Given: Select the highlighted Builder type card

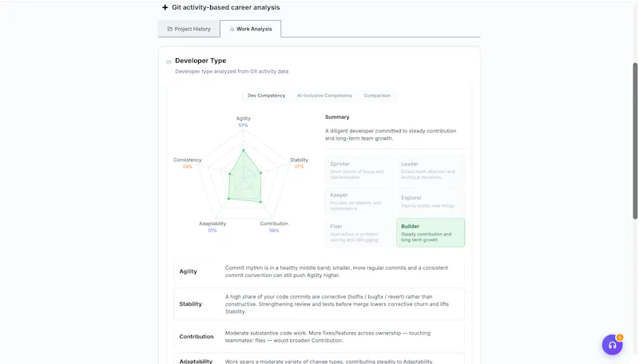Looking at the screenshot, I should click(431, 232).
